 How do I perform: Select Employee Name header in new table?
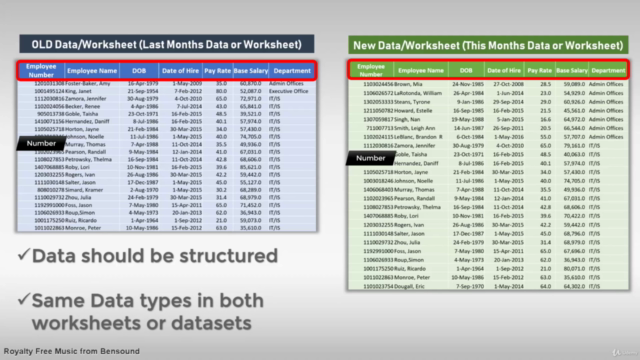pyautogui.click(x=421, y=70)
